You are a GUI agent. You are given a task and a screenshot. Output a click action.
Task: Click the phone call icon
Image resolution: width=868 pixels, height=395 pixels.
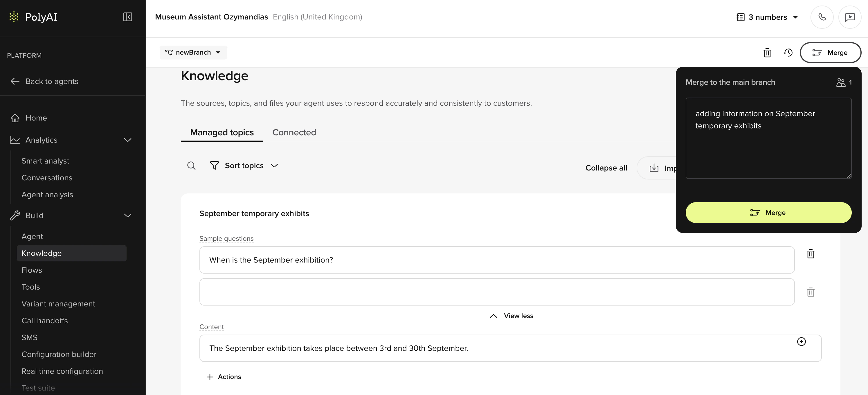click(822, 17)
